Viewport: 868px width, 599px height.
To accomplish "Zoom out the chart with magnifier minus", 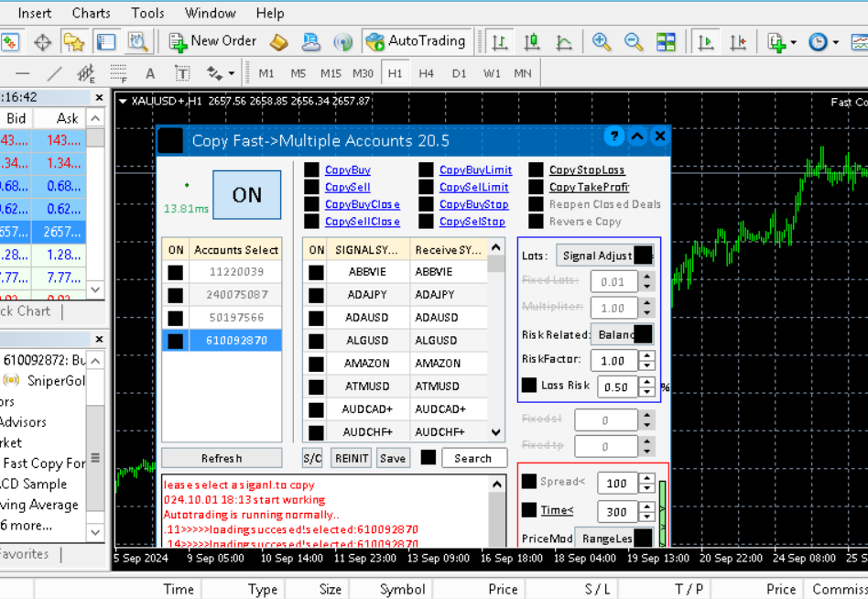I will click(634, 42).
